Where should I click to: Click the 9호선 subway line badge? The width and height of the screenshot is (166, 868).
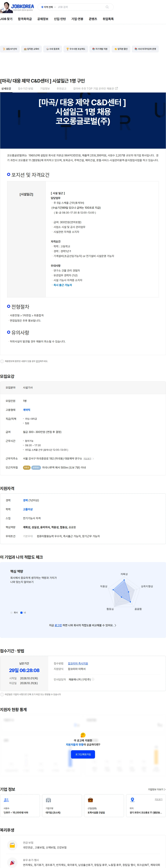pos(27,467)
